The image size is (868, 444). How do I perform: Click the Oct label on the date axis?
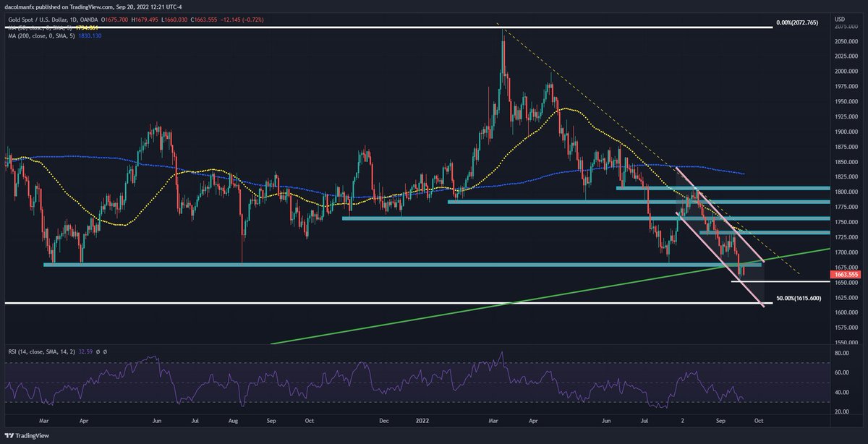[759, 420]
